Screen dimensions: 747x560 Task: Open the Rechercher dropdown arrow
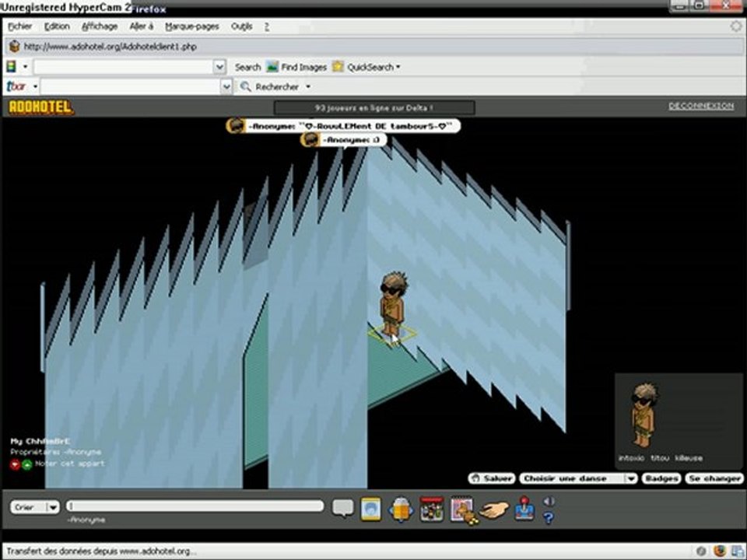[308, 86]
